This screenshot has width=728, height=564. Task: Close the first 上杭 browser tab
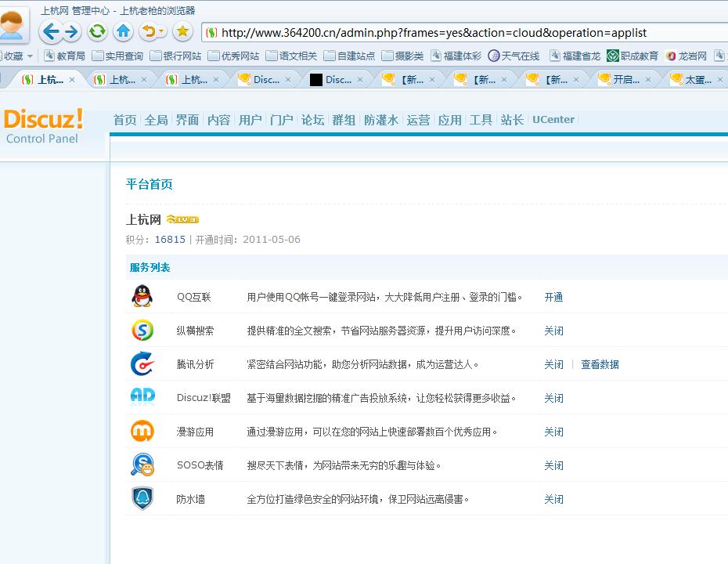72,79
